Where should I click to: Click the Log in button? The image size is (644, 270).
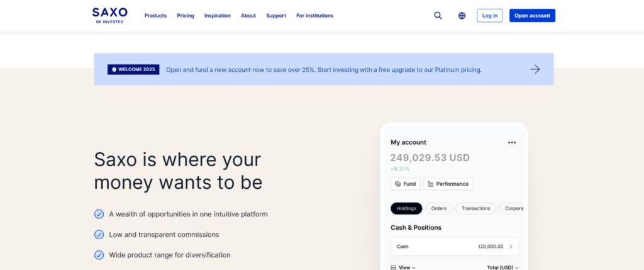tap(489, 16)
